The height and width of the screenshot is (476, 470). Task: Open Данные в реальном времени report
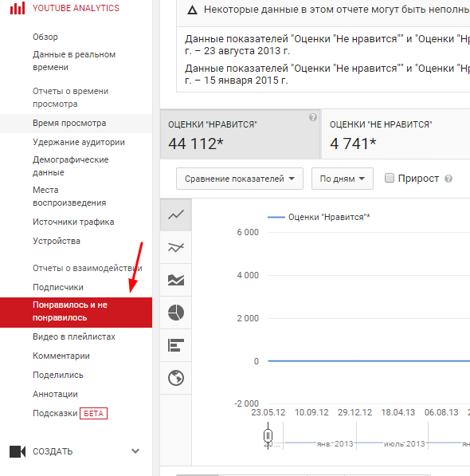point(74,61)
